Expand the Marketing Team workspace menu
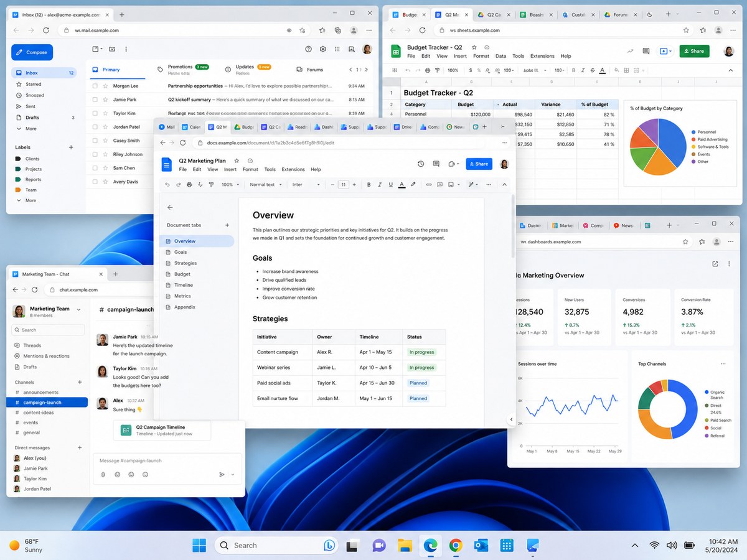This screenshot has height=560, width=747. (78, 309)
